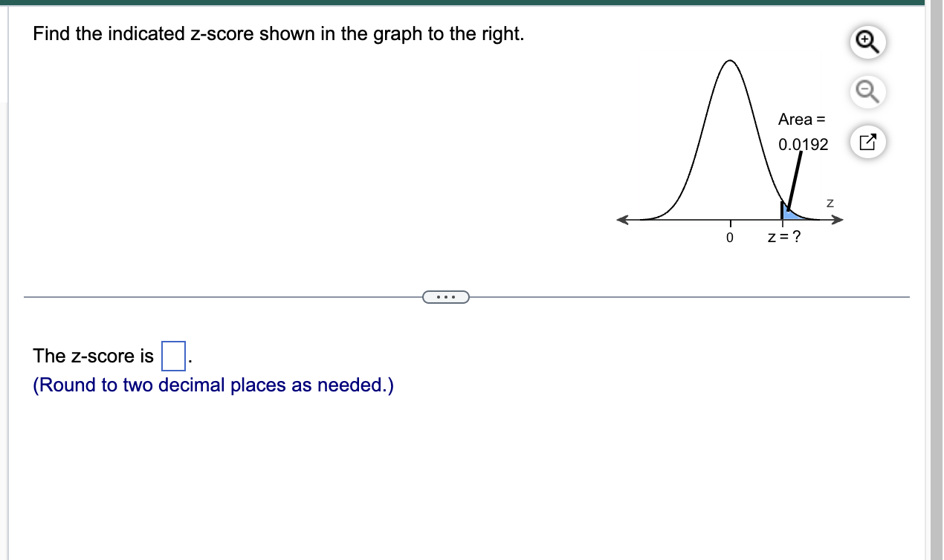Select the question prompt text
The width and height of the screenshot is (944, 560).
[279, 33]
